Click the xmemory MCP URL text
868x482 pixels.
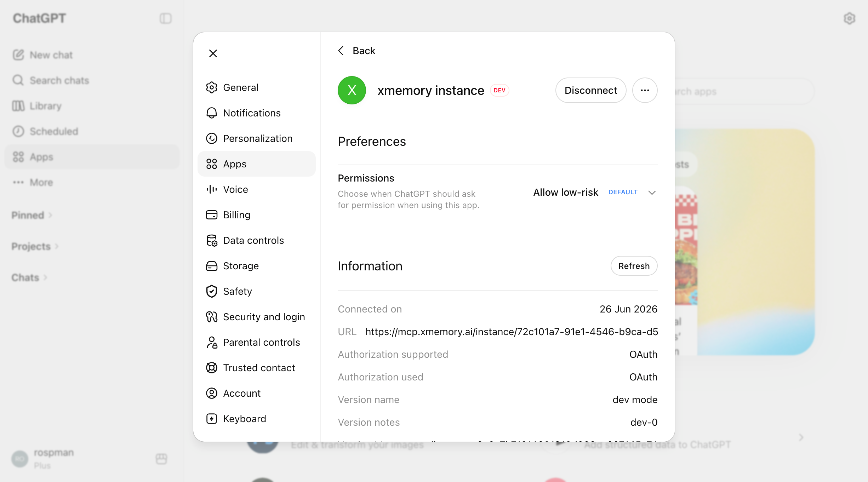pos(512,332)
